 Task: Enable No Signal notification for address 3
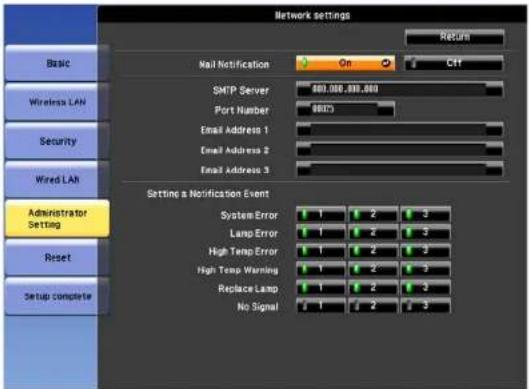coord(425,306)
